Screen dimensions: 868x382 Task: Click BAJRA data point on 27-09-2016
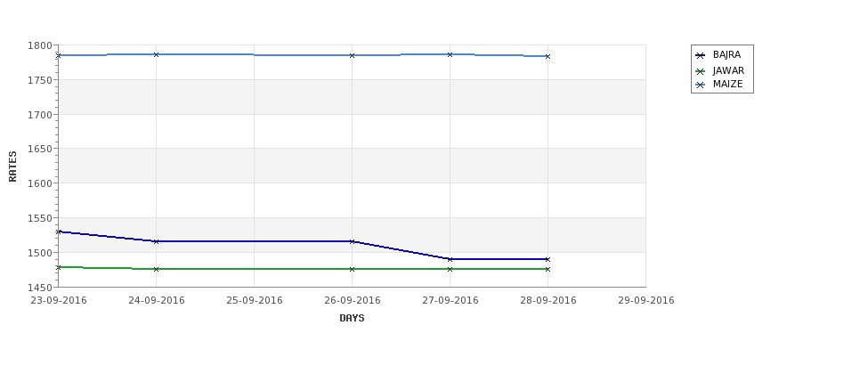[450, 259]
